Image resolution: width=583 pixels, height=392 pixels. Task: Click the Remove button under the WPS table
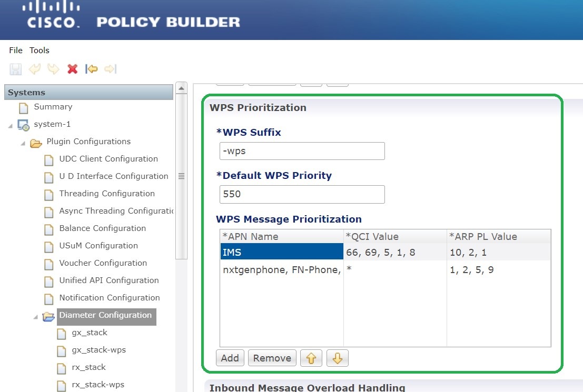(x=272, y=358)
